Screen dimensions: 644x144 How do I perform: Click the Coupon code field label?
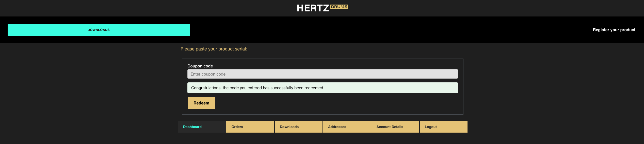click(200, 66)
